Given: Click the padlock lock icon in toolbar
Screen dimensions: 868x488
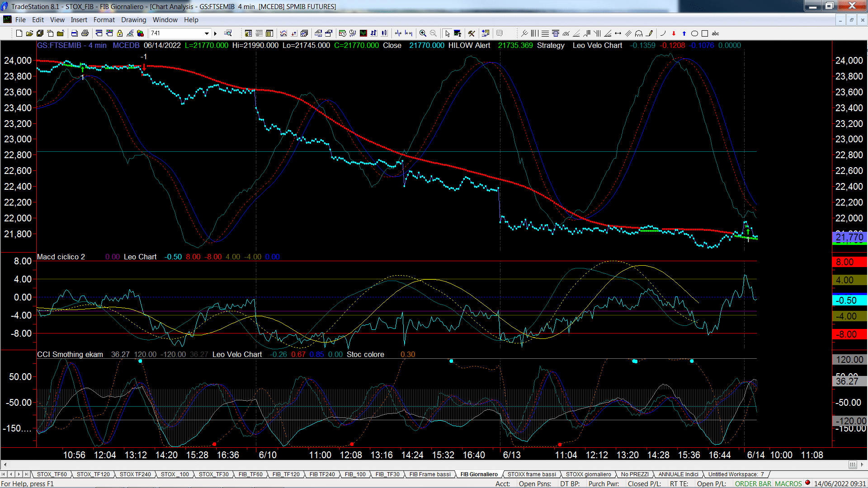Looking at the screenshot, I should pyautogui.click(x=120, y=33).
